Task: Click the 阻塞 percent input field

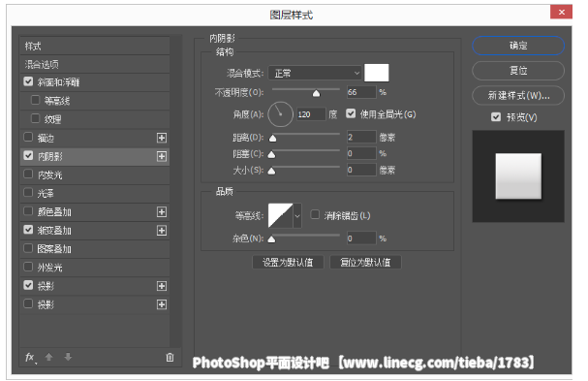Action: tap(361, 153)
